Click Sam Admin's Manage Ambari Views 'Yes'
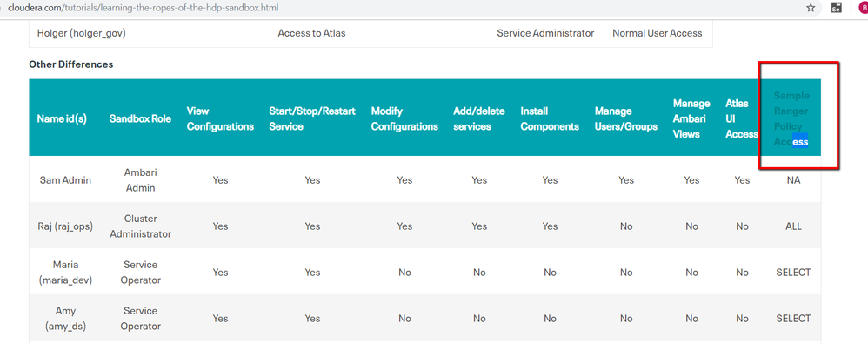Image resolution: width=868 pixels, height=344 pixels. click(x=691, y=180)
